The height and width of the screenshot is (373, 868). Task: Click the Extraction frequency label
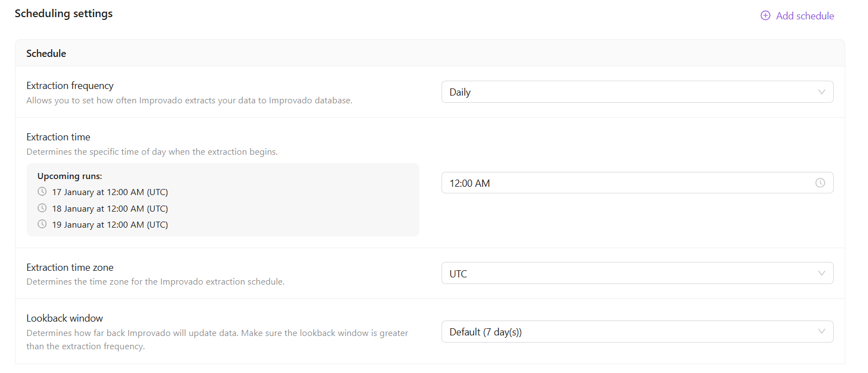pyautogui.click(x=70, y=86)
